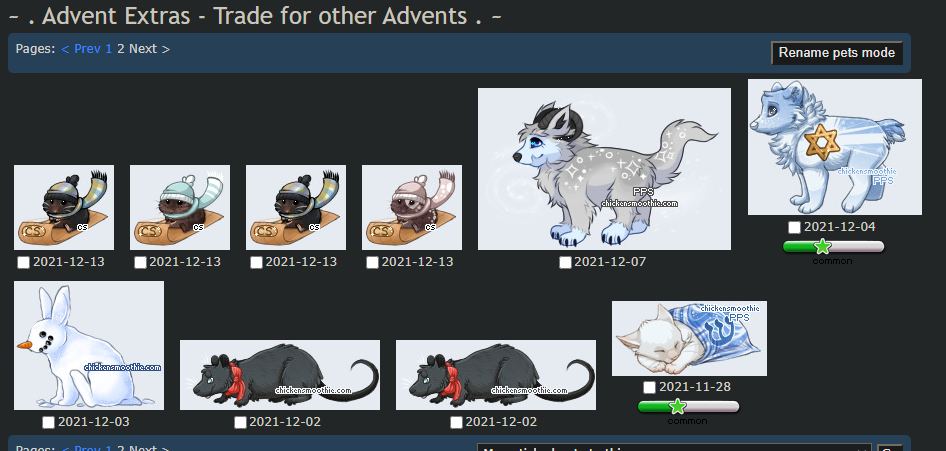The height and width of the screenshot is (451, 946).
Task: Open the teal-hat sled hamster pet
Action: tap(180, 207)
